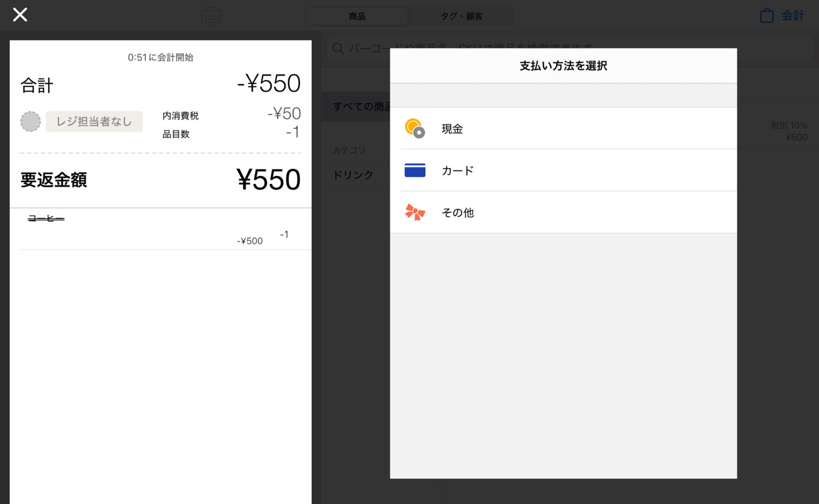Switch to the 商品 tab
The image size is (819, 504).
[x=357, y=16]
